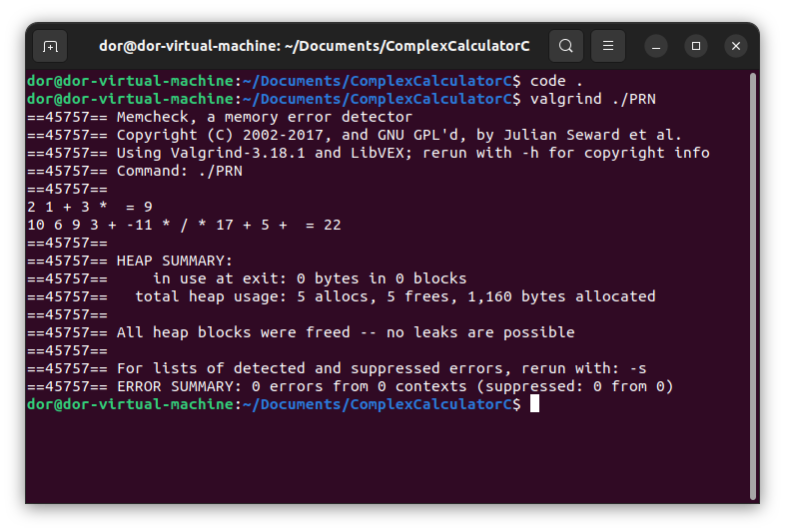This screenshot has height=532, width=785.
Task: Click the 'Command: ./PRN' line
Action: pyautogui.click(x=135, y=171)
